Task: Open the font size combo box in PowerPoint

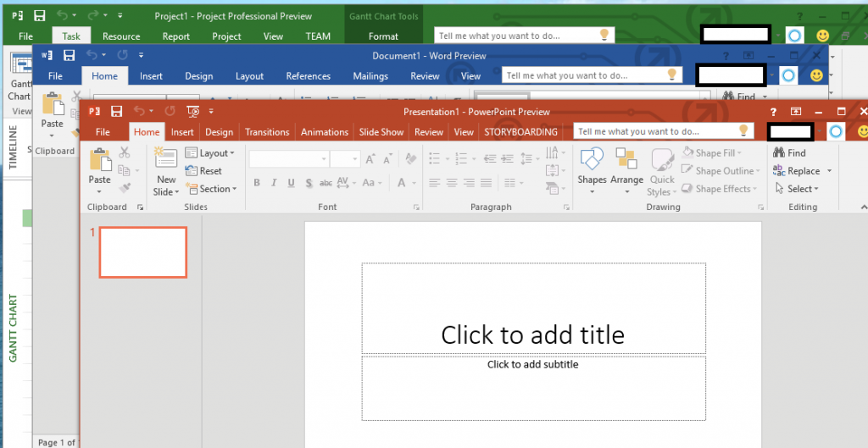Action: tap(346, 159)
